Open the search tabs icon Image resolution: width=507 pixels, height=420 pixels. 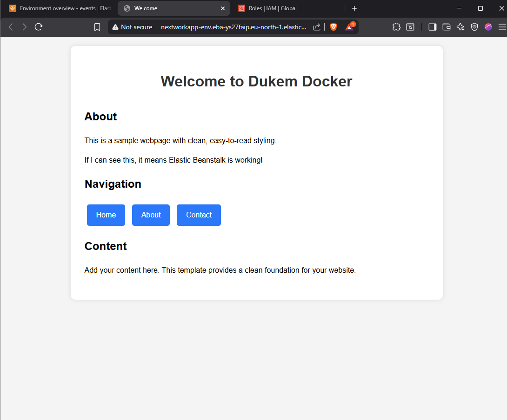pyautogui.click(x=410, y=27)
